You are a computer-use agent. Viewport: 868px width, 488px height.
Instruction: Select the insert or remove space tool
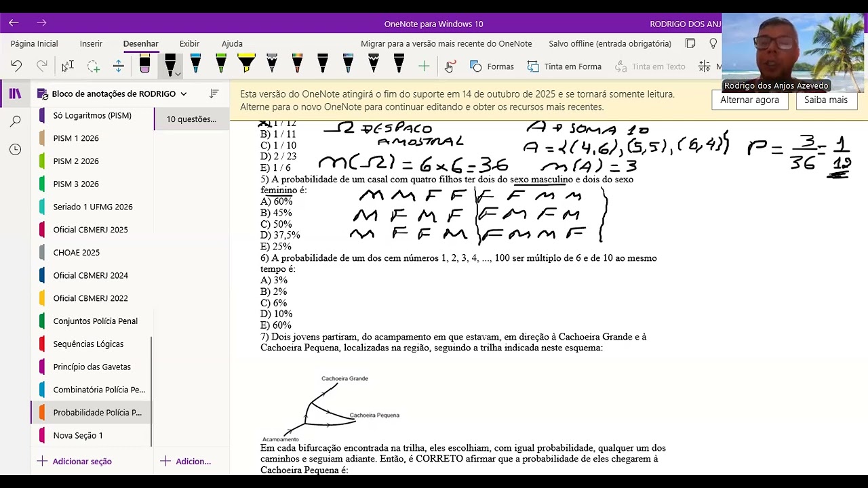coord(118,66)
